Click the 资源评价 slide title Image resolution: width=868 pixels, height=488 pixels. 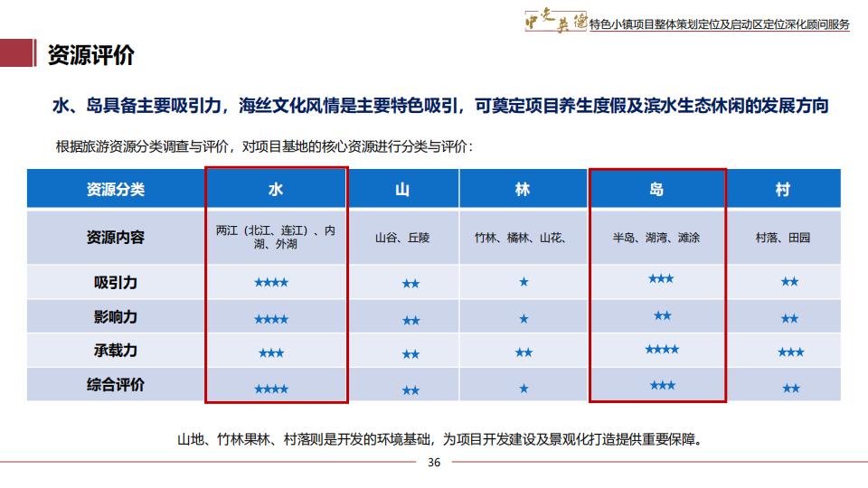pyautogui.click(x=90, y=55)
